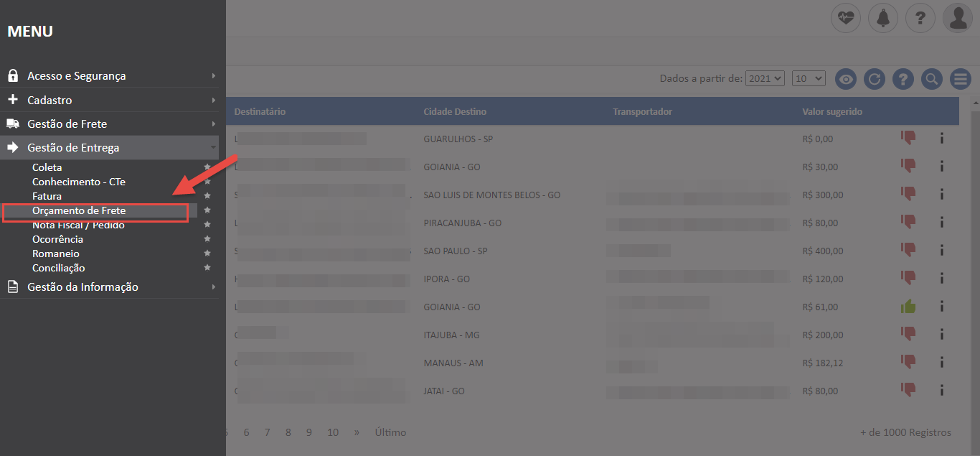Go to the Último pagination link
Viewport: 980px width, 456px height.
(390, 432)
